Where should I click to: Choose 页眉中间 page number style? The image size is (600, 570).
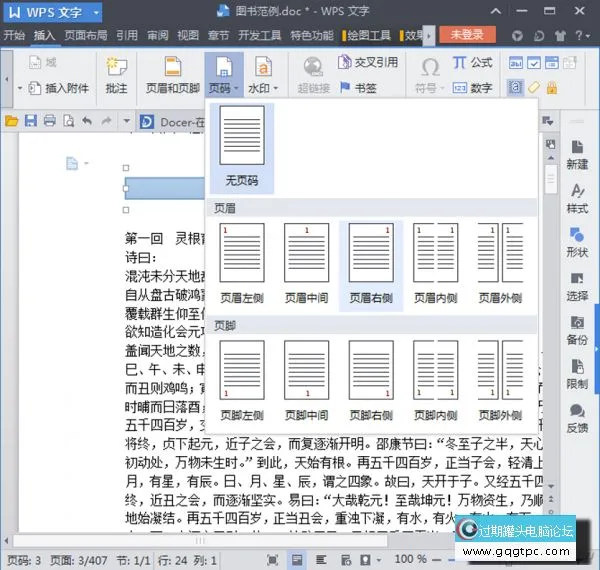click(307, 265)
